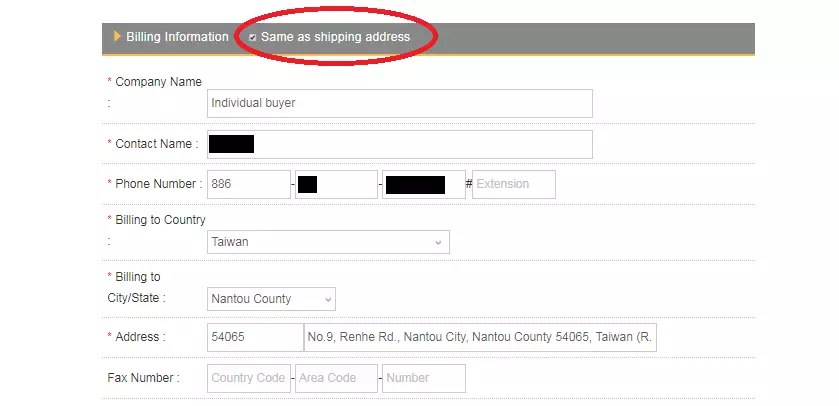Click the orange arrow beside Billing Information

pos(117,37)
